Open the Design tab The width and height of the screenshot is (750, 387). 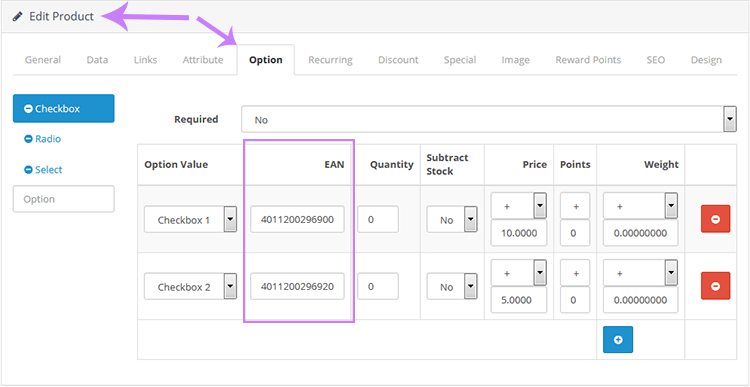[706, 60]
